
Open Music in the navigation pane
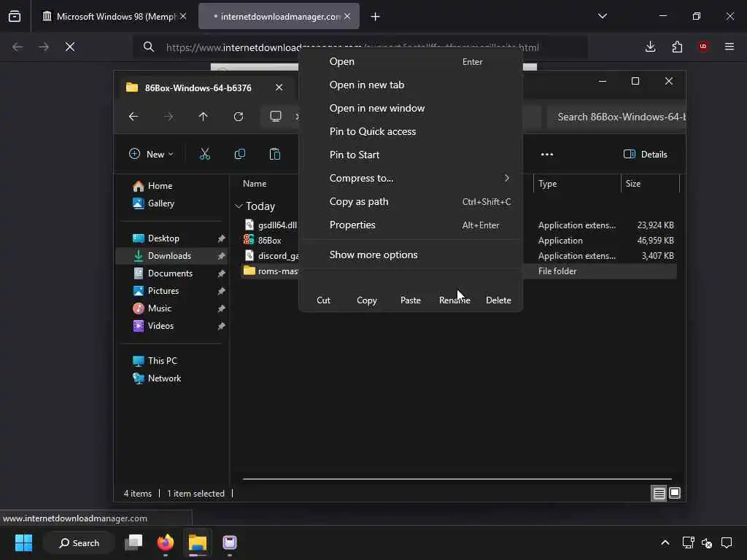pos(159,308)
